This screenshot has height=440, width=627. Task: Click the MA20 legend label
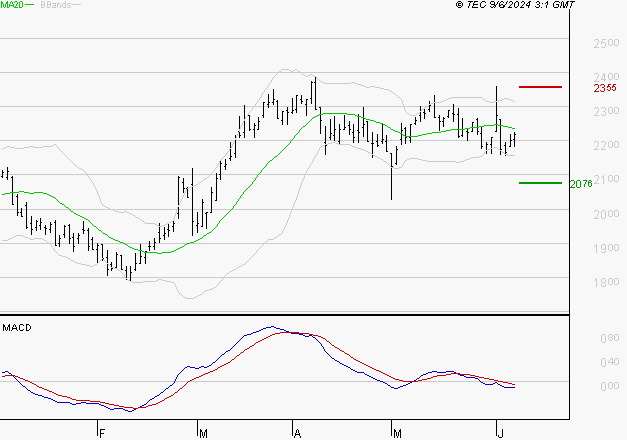(x=12, y=5)
